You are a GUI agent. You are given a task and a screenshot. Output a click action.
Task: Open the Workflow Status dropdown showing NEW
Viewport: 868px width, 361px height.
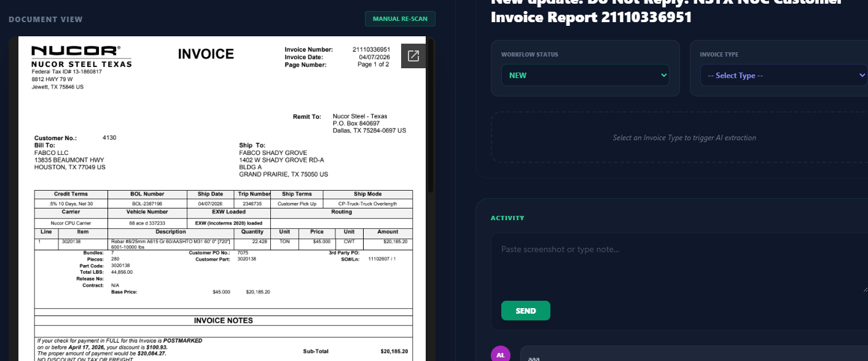coord(585,75)
